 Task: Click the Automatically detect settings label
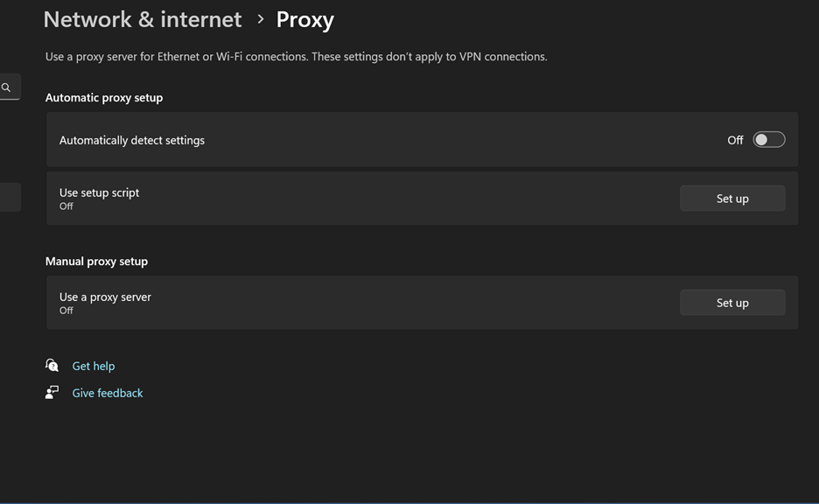coord(131,141)
